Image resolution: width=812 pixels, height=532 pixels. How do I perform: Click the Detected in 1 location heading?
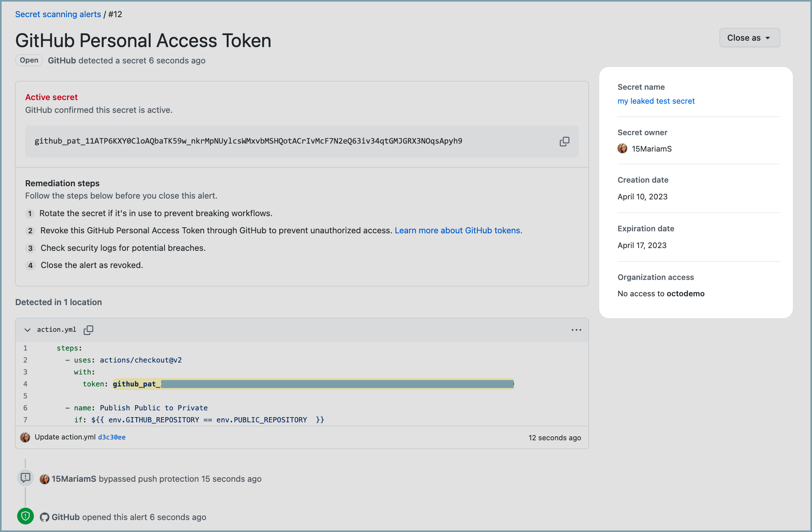(x=59, y=302)
